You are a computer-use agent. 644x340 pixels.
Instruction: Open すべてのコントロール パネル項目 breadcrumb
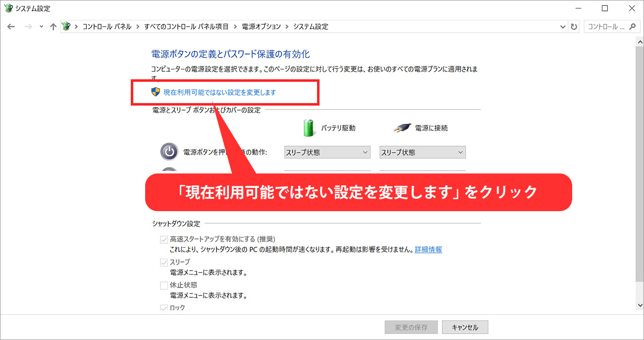[x=186, y=27]
